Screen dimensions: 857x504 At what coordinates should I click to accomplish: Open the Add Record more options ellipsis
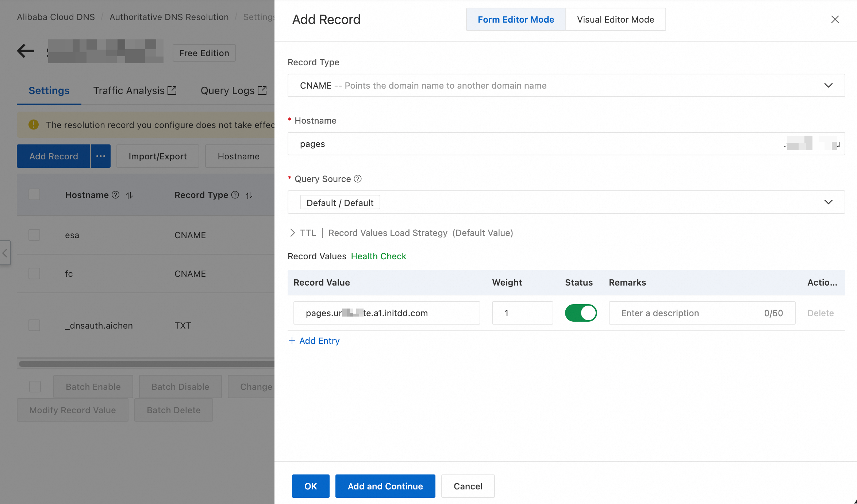100,156
